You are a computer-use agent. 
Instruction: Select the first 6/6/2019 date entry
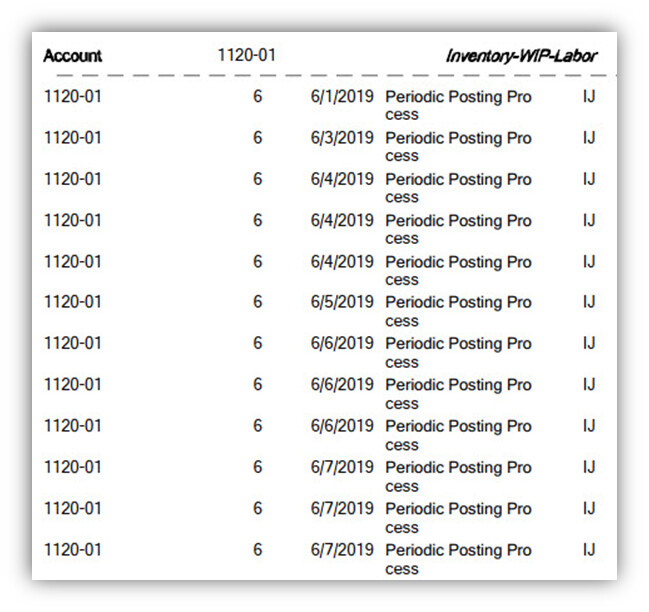click(342, 343)
